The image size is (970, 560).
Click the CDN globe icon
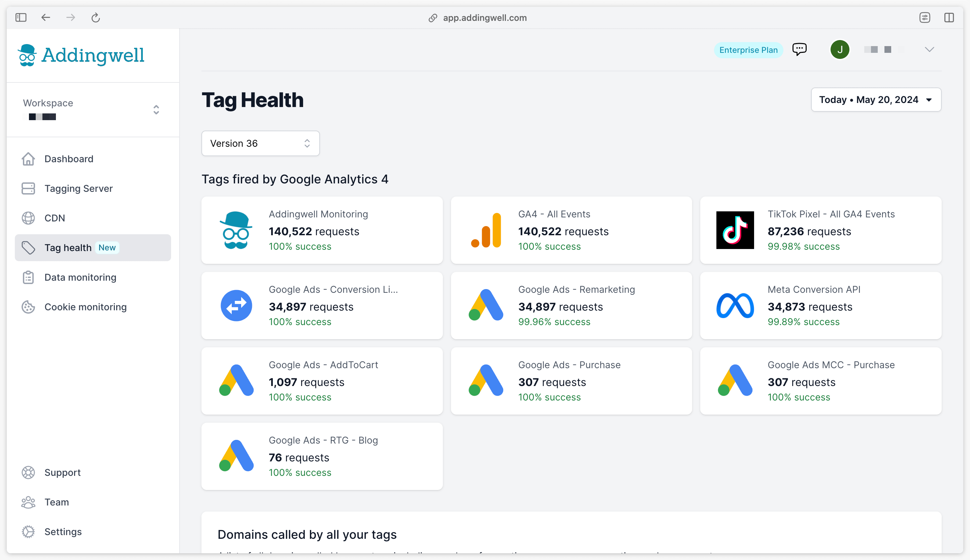pyautogui.click(x=28, y=218)
